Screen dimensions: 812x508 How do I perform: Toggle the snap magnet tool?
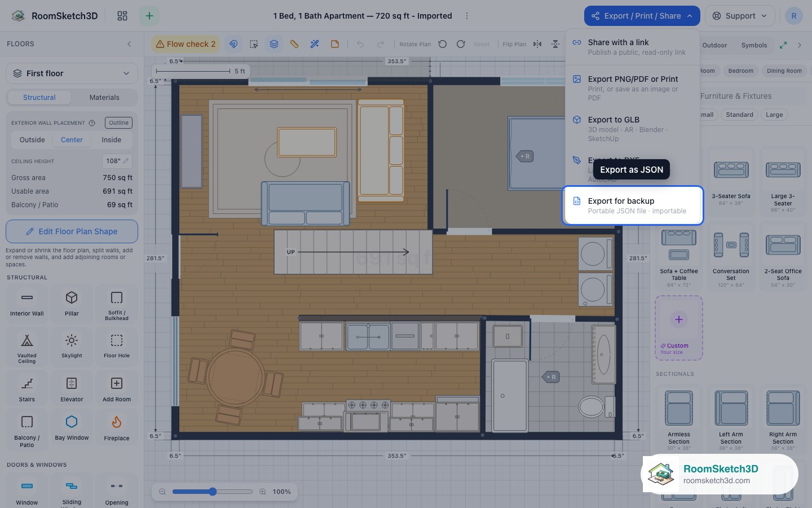coord(233,44)
